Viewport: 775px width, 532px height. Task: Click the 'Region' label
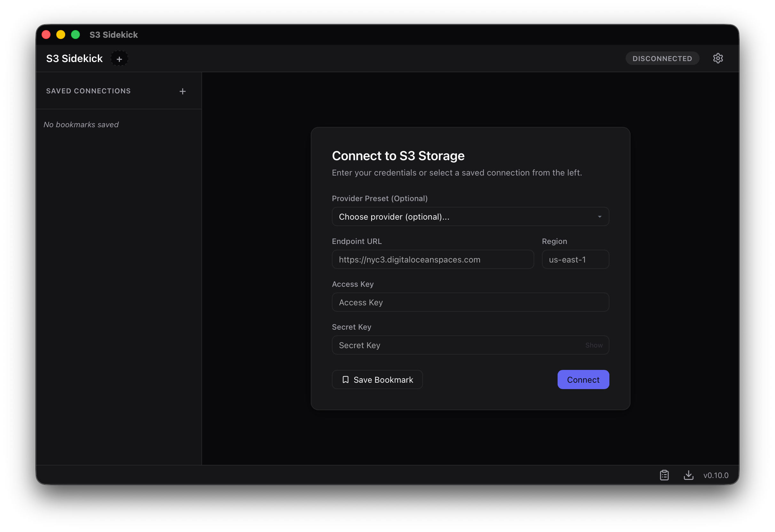(554, 241)
